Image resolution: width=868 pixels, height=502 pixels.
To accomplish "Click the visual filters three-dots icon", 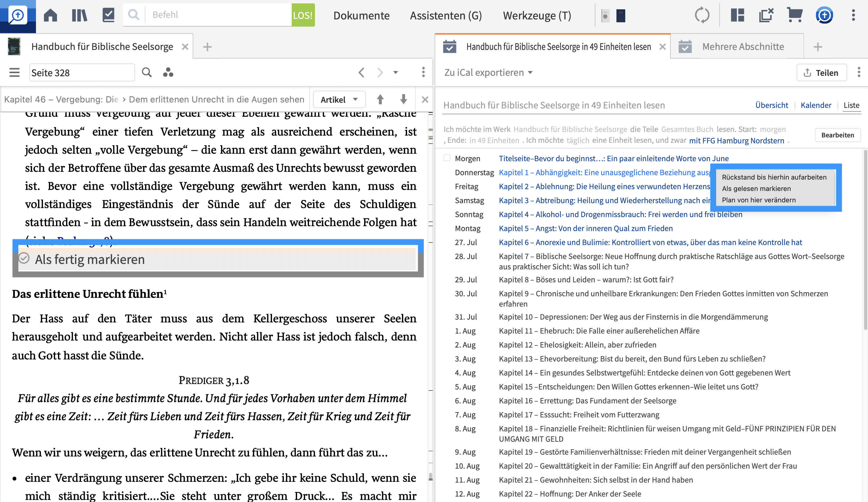I will [x=168, y=72].
